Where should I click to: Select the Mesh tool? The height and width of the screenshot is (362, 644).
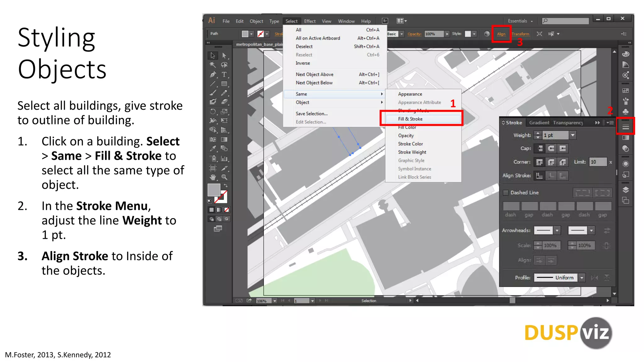click(213, 140)
